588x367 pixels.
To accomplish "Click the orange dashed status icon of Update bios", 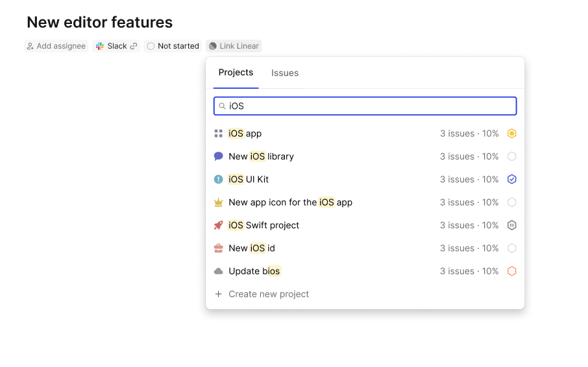I will click(x=512, y=271).
